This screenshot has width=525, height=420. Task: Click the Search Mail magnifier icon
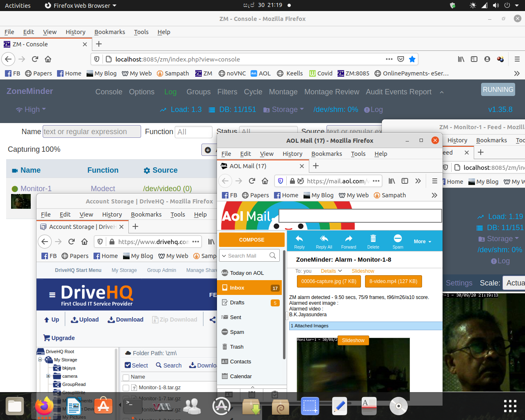[x=273, y=256]
